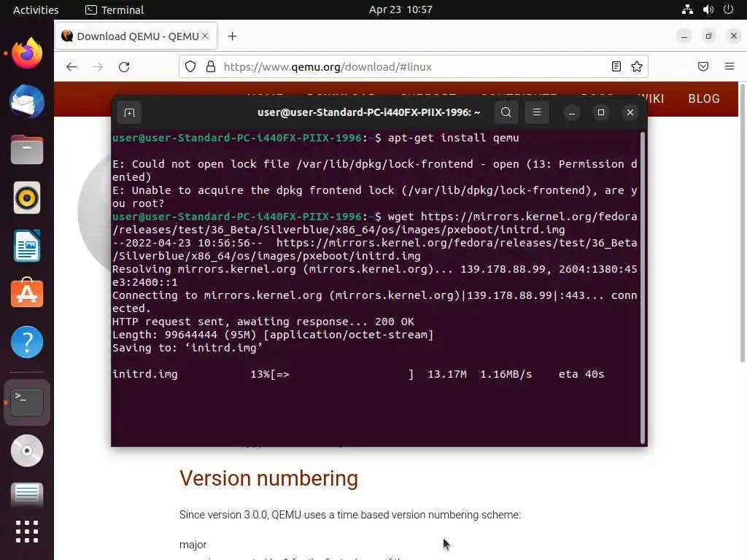The height and width of the screenshot is (560, 747).
Task: Open Rhythmbox music player in the dock
Action: [x=27, y=198]
